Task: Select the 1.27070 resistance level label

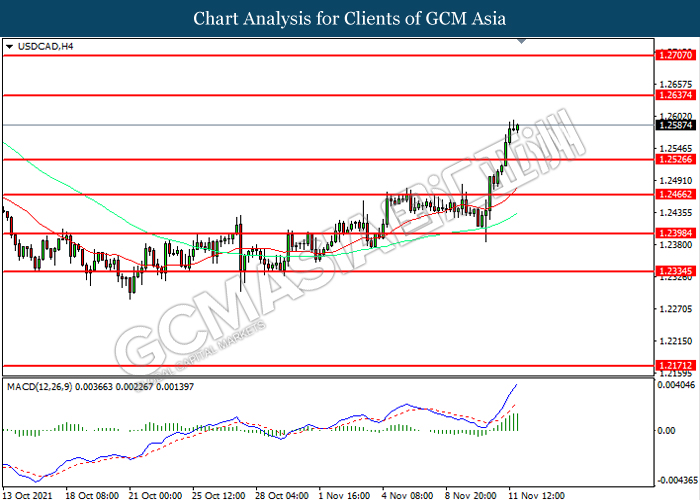Action: tap(676, 55)
